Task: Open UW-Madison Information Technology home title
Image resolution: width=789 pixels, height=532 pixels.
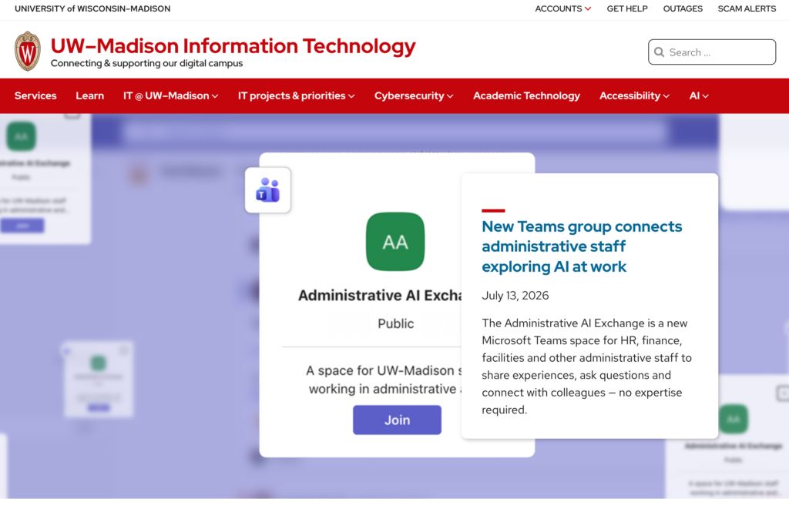Action: click(x=233, y=45)
